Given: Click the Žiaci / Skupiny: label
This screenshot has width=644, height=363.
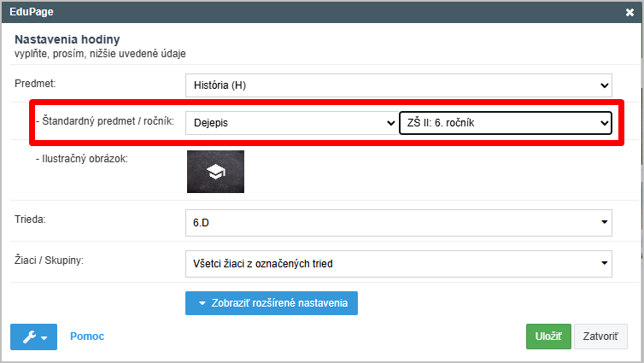Looking at the screenshot, I should pos(50,259).
